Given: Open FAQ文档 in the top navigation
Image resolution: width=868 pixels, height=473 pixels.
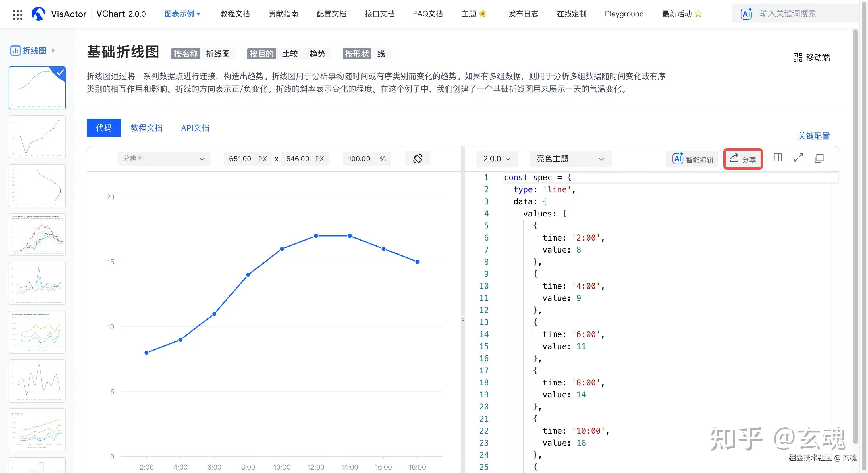Looking at the screenshot, I should (428, 14).
